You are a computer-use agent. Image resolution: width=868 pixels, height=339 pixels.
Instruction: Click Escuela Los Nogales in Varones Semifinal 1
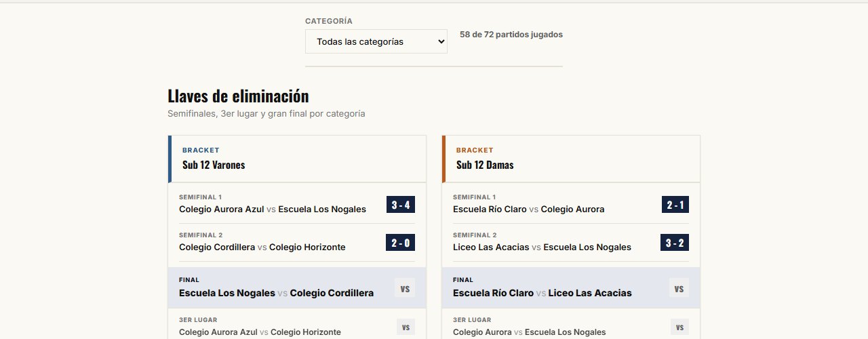pyautogui.click(x=322, y=209)
